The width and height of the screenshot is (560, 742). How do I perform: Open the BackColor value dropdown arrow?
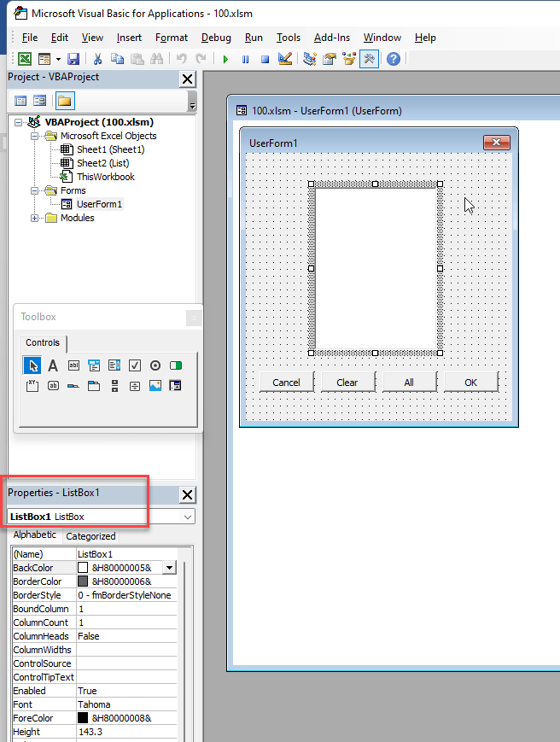pyautogui.click(x=169, y=567)
